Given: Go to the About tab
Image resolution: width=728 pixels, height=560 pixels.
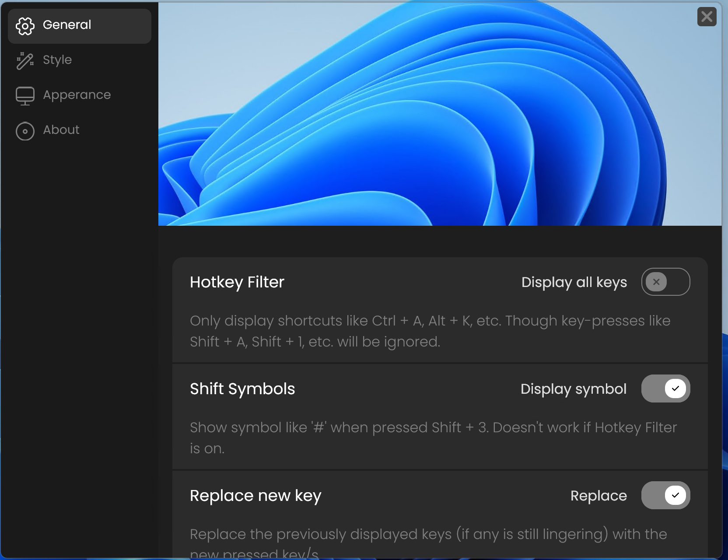Looking at the screenshot, I should pos(80,131).
